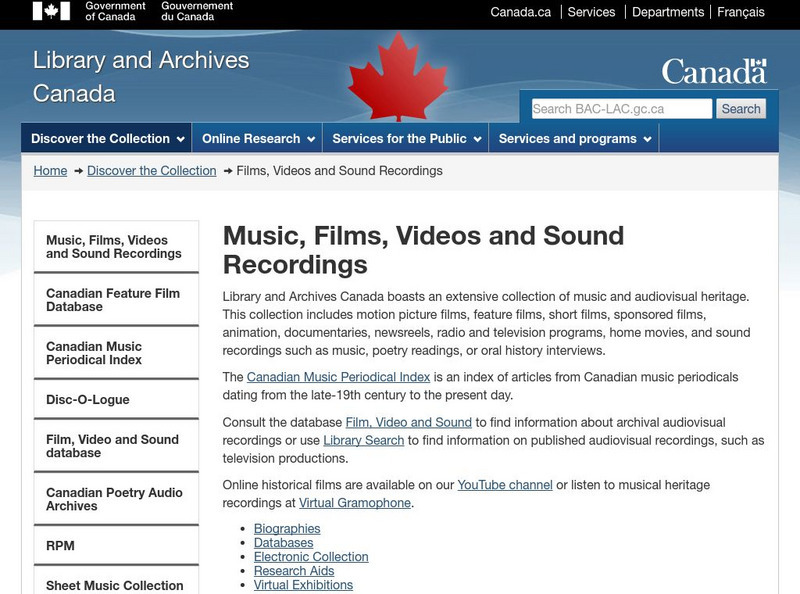Open the YouTube channel link
800x594 pixels.
click(x=505, y=484)
